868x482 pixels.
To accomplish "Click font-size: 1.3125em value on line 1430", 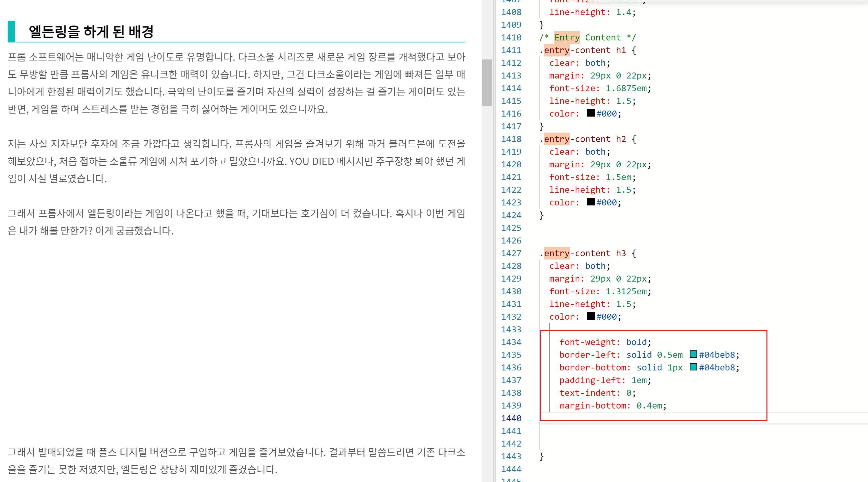I will click(x=626, y=291).
